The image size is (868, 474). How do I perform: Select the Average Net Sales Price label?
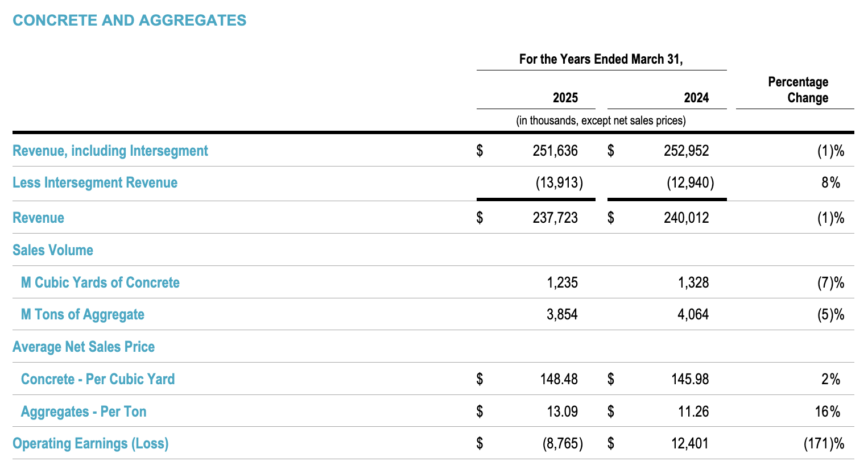point(84,346)
